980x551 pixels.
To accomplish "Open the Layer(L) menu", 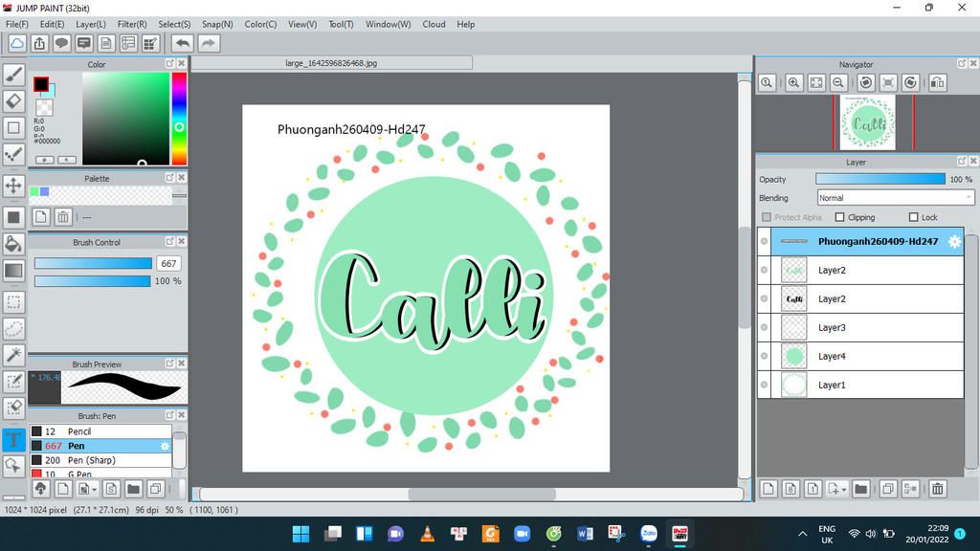I will (x=91, y=24).
